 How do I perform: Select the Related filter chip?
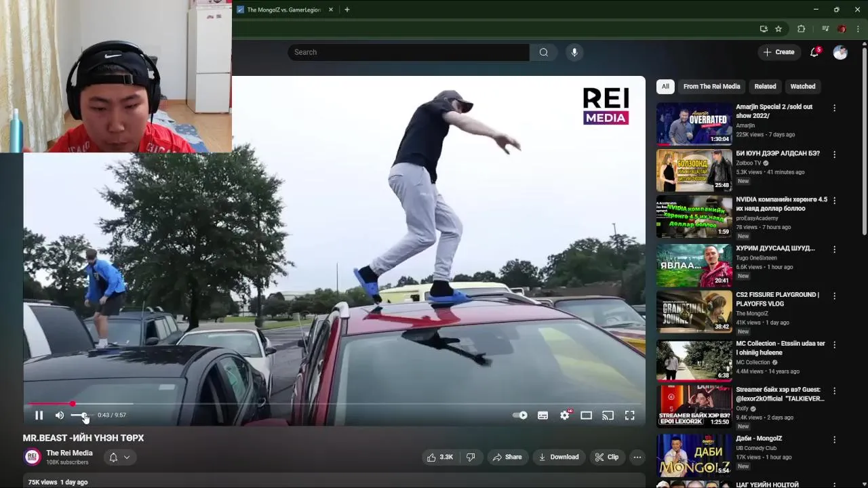[x=765, y=86]
